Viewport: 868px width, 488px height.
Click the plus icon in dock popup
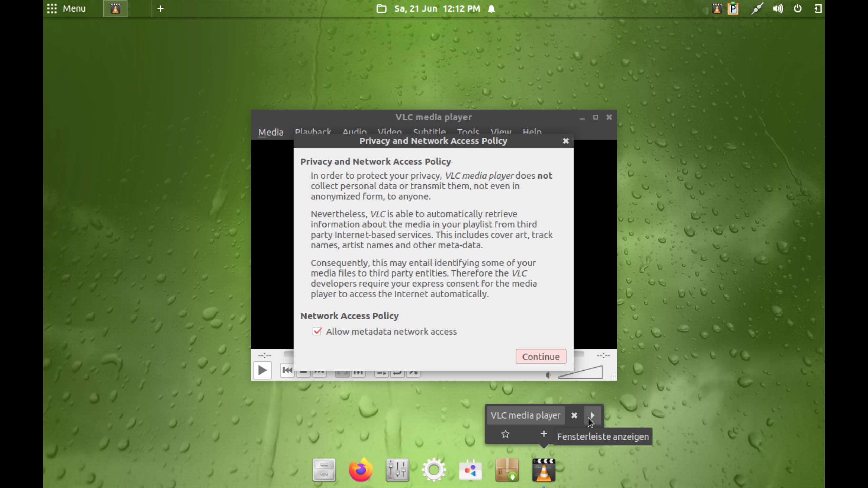(544, 434)
